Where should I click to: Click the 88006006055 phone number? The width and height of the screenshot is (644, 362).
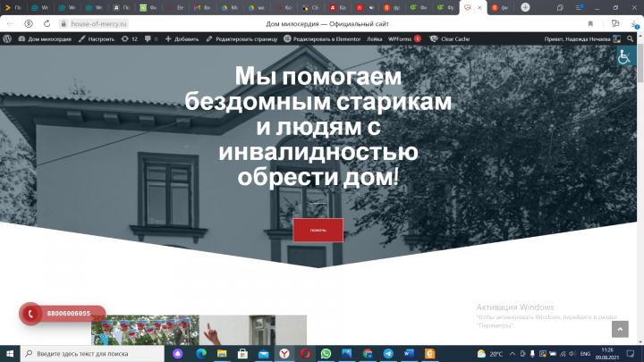(x=69, y=314)
